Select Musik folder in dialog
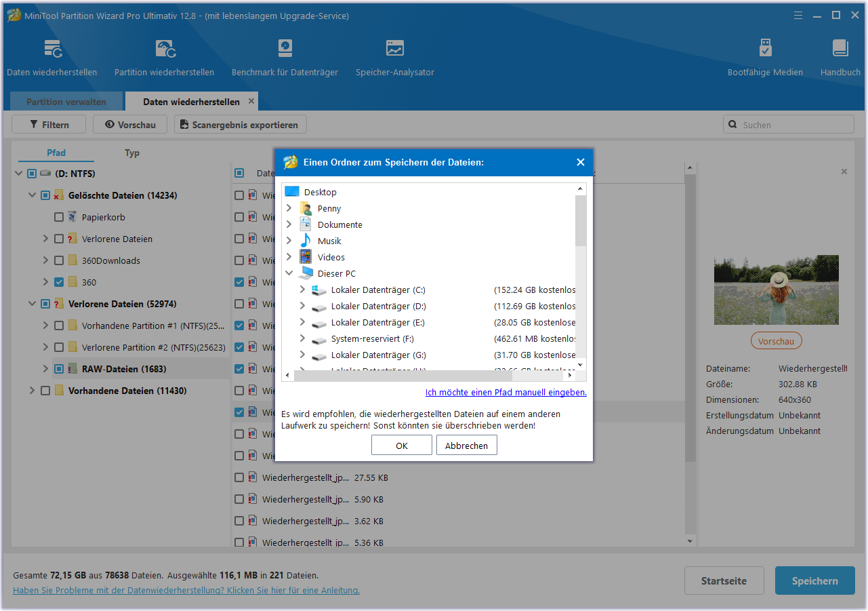 [x=329, y=241]
